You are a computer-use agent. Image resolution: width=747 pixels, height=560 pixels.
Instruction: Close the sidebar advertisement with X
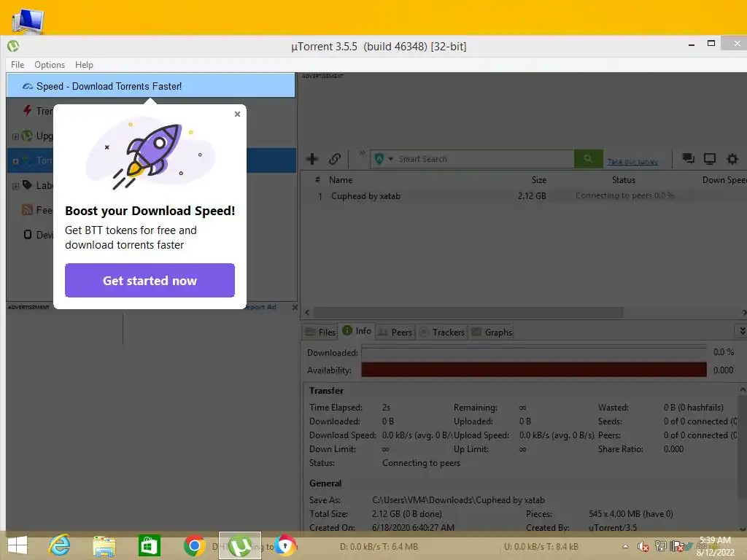point(295,307)
